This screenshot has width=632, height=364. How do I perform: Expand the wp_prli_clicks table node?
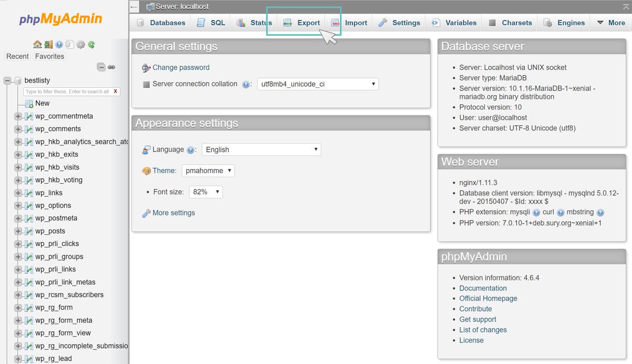18,244
